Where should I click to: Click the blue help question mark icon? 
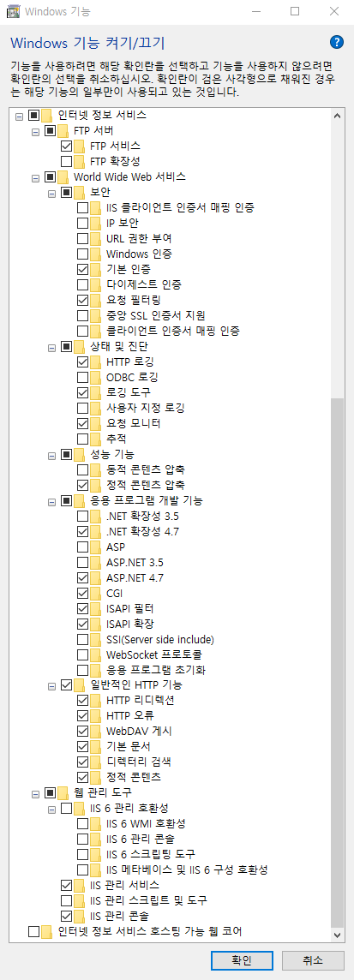[x=337, y=43]
